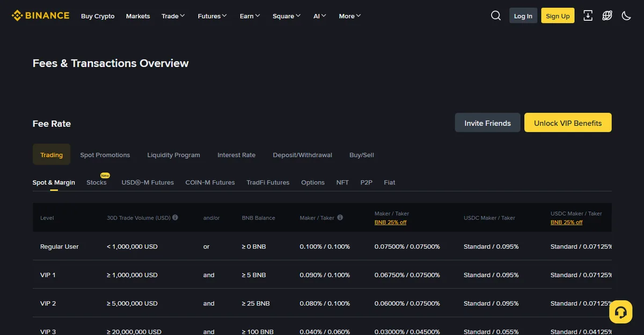Image resolution: width=644 pixels, height=335 pixels.
Task: Switch to Buy/Sell tab
Action: click(362, 155)
